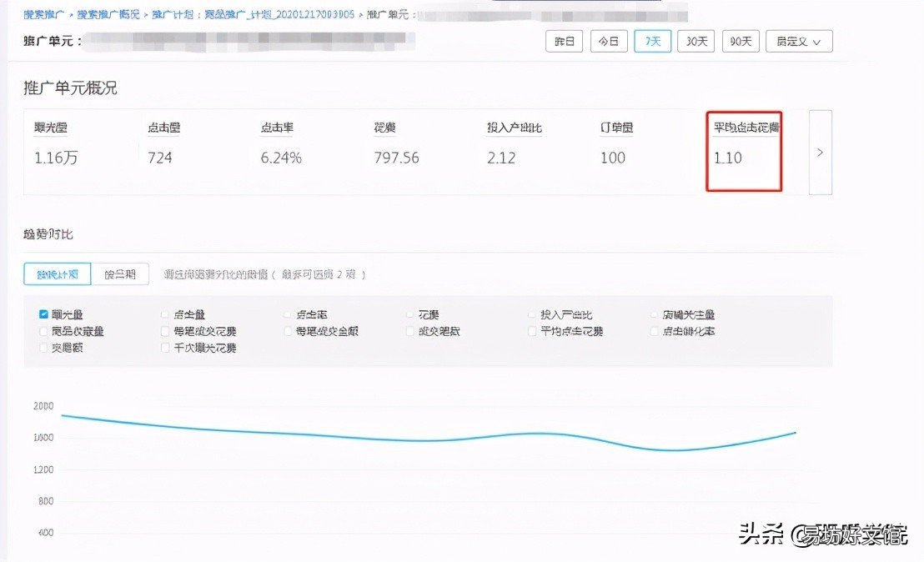This screenshot has height=562, width=924.
Task: Click the 1200 y-axis label
Action: click(43, 469)
